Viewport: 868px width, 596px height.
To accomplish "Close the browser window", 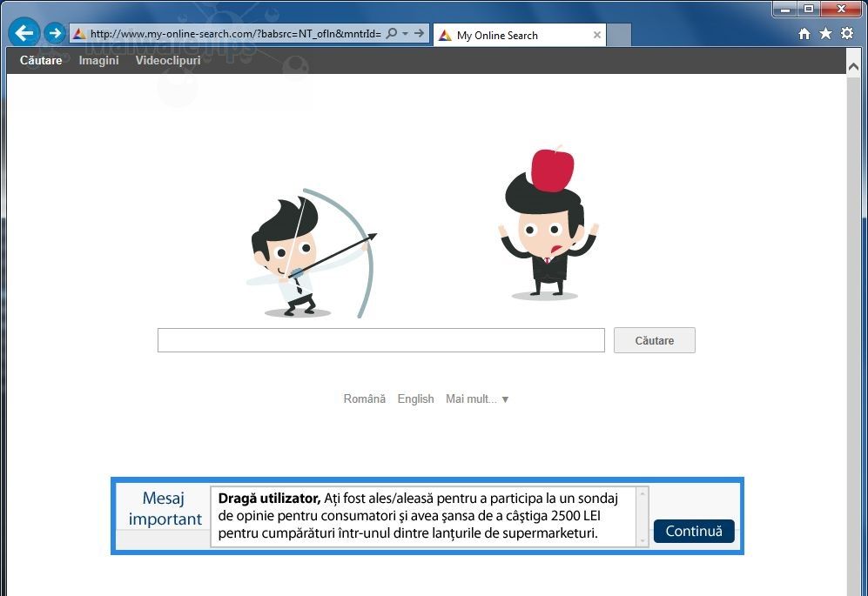I will [841, 9].
